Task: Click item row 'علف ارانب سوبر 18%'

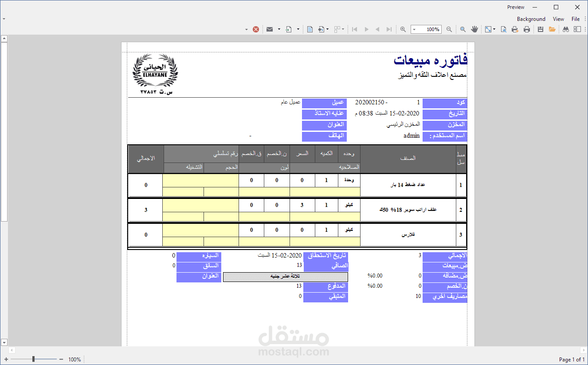Action: click(x=408, y=209)
